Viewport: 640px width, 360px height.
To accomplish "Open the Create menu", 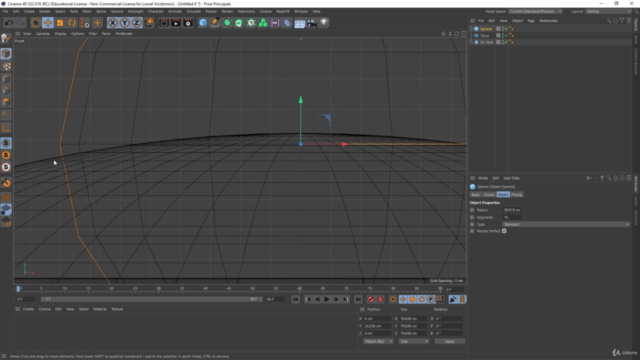I will click(29, 11).
